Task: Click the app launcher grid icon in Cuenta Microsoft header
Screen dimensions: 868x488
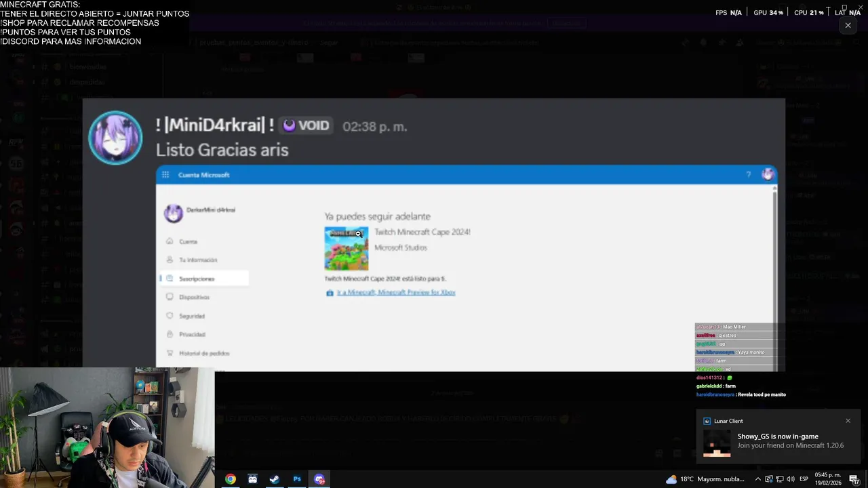Action: [165, 175]
